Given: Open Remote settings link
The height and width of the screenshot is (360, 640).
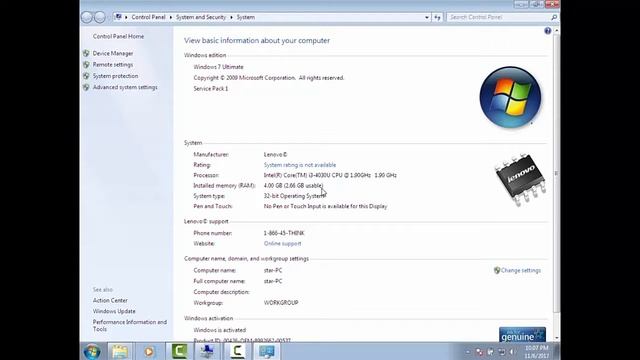Looking at the screenshot, I should 113,64.
